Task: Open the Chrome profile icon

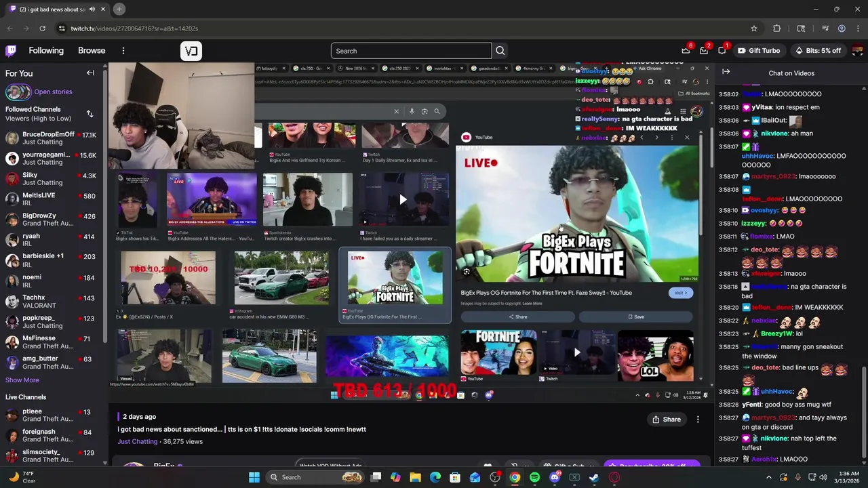Action: pyautogui.click(x=842, y=28)
